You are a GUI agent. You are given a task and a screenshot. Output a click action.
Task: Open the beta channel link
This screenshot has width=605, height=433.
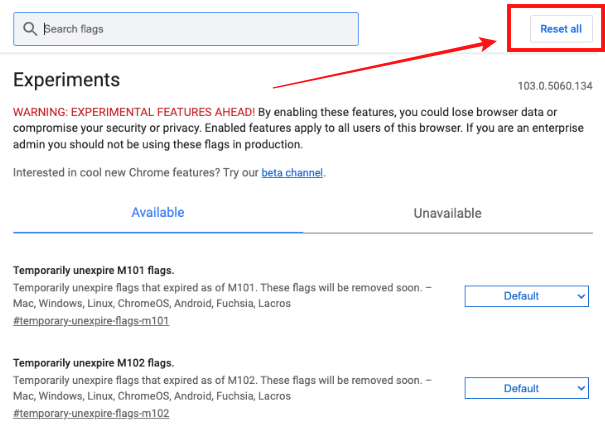pos(292,173)
